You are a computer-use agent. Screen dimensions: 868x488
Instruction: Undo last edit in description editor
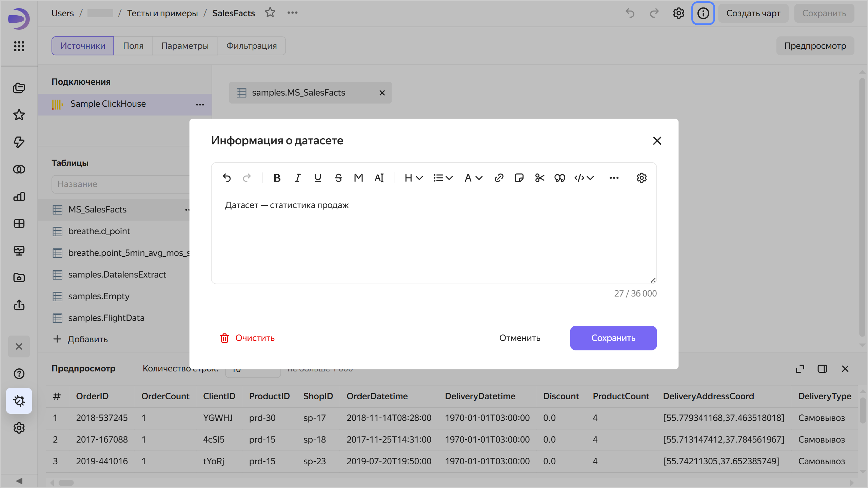click(226, 178)
